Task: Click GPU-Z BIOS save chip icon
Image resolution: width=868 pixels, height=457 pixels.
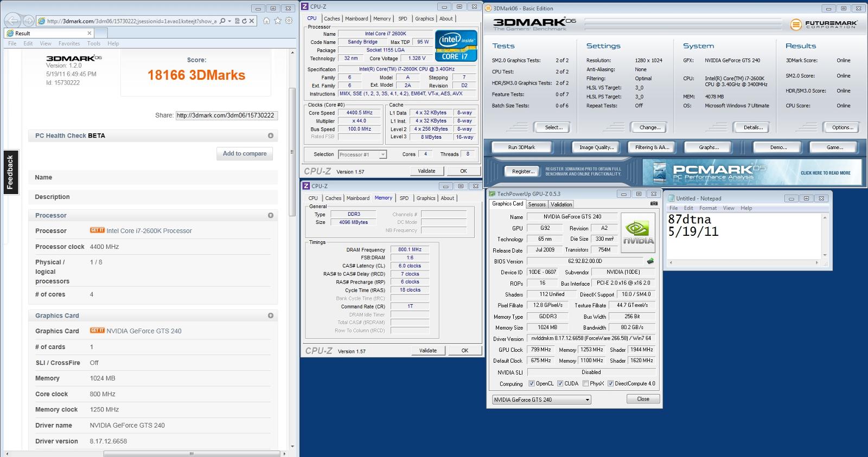Action: point(650,261)
